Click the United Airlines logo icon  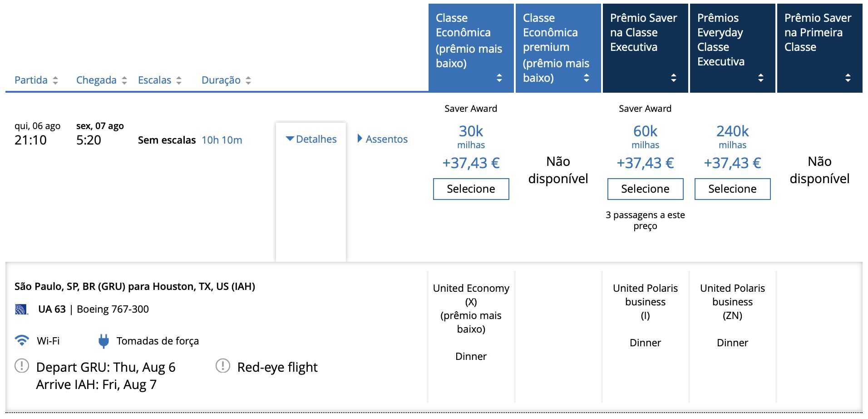21,309
